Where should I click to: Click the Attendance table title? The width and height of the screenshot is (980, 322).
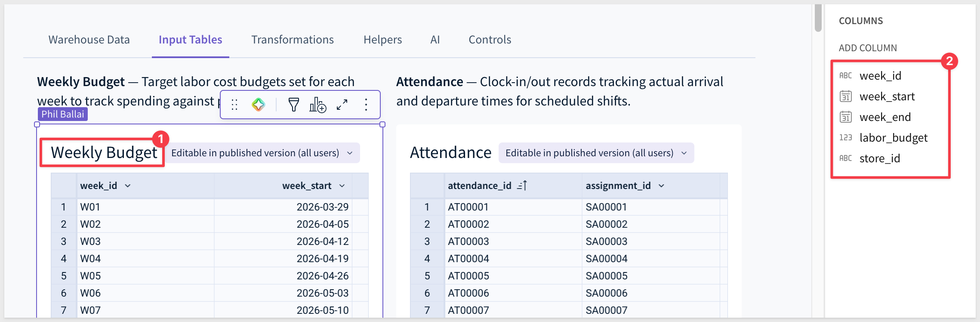(450, 152)
